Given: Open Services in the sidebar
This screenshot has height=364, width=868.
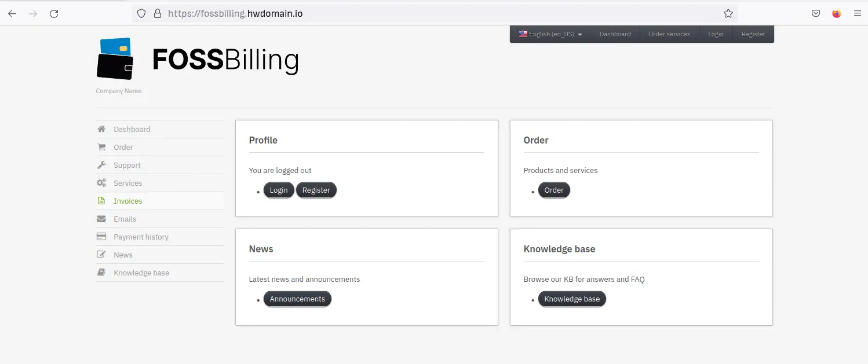Looking at the screenshot, I should (x=160, y=183).
